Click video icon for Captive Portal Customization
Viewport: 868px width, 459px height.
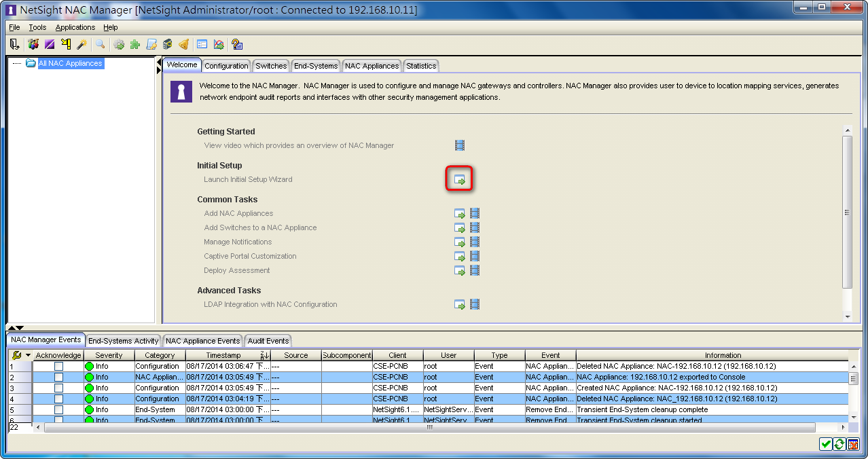475,256
